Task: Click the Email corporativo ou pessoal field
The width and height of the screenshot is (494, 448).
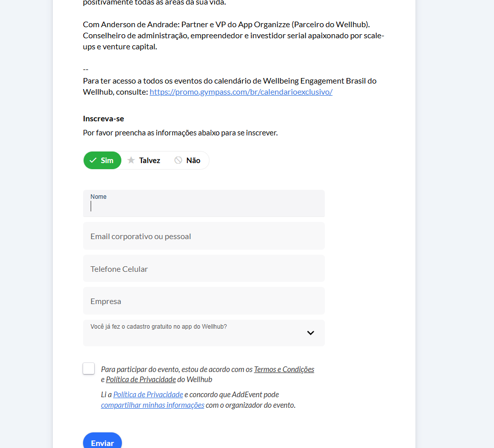Action: pyautogui.click(x=203, y=236)
